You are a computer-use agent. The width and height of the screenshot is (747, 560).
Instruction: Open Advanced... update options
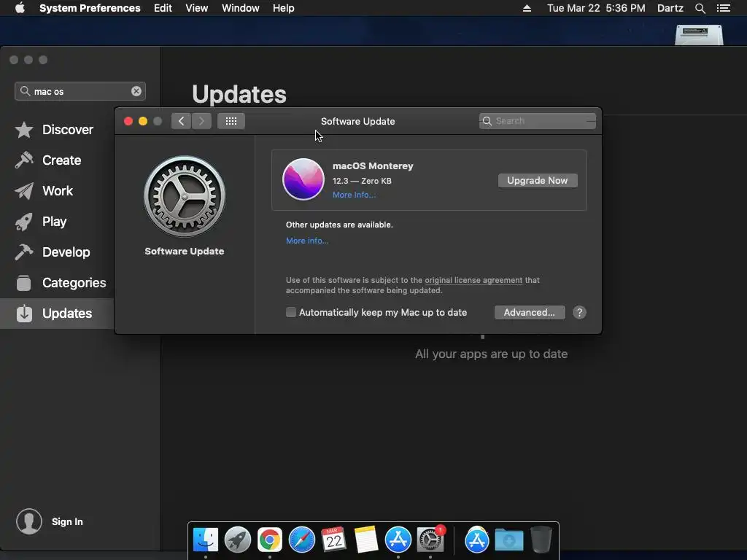(x=530, y=312)
